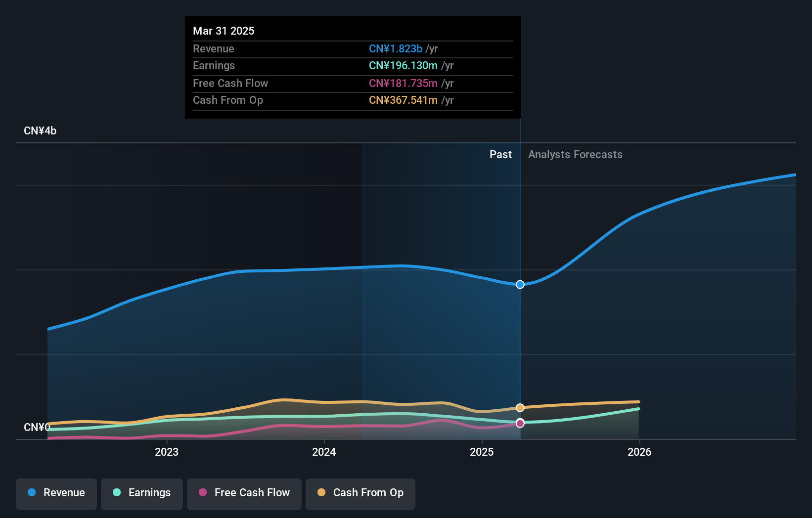Click the Revenue row label in tooltip
Viewport: 812px width, 518px height.
(x=214, y=49)
